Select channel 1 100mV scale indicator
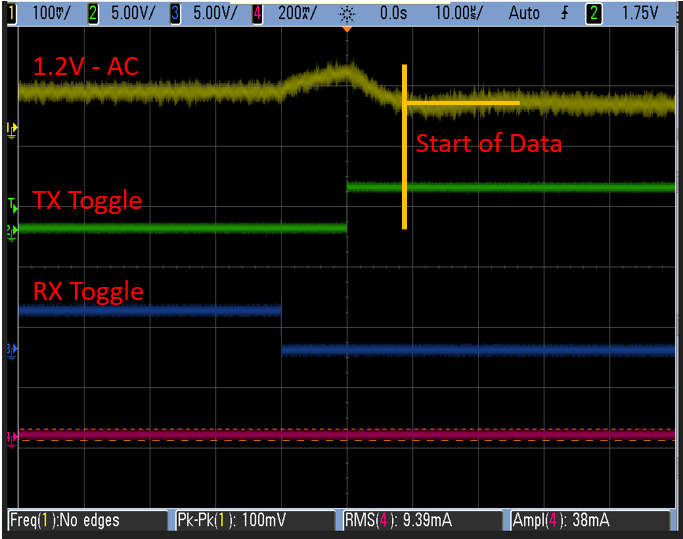The height and width of the screenshot is (539, 683). click(x=46, y=12)
